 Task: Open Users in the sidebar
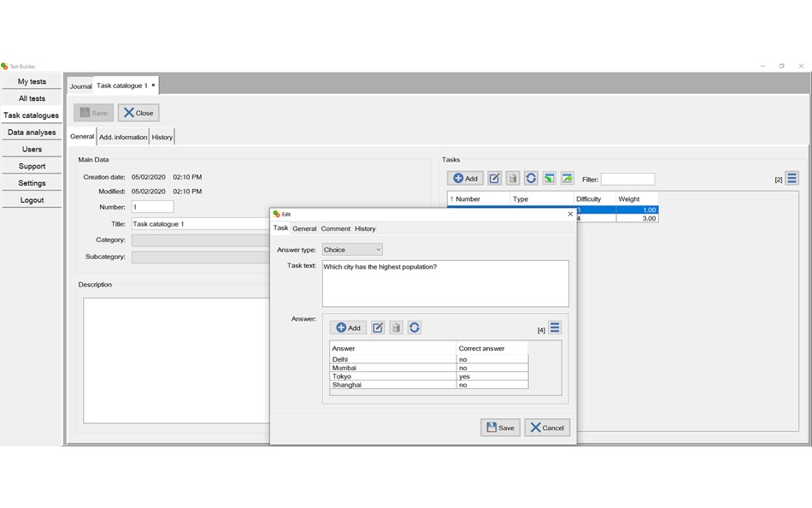pyautogui.click(x=32, y=150)
